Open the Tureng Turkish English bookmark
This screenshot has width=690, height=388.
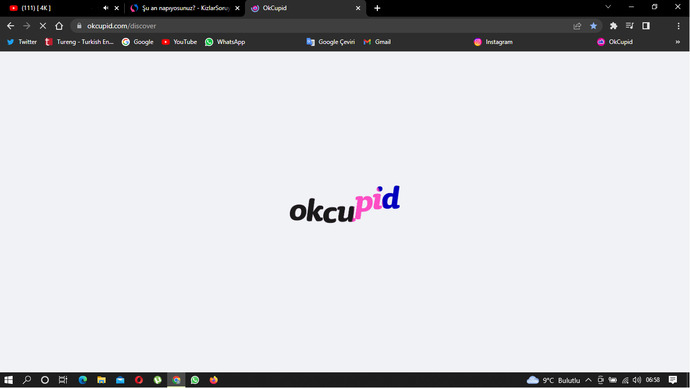point(79,42)
